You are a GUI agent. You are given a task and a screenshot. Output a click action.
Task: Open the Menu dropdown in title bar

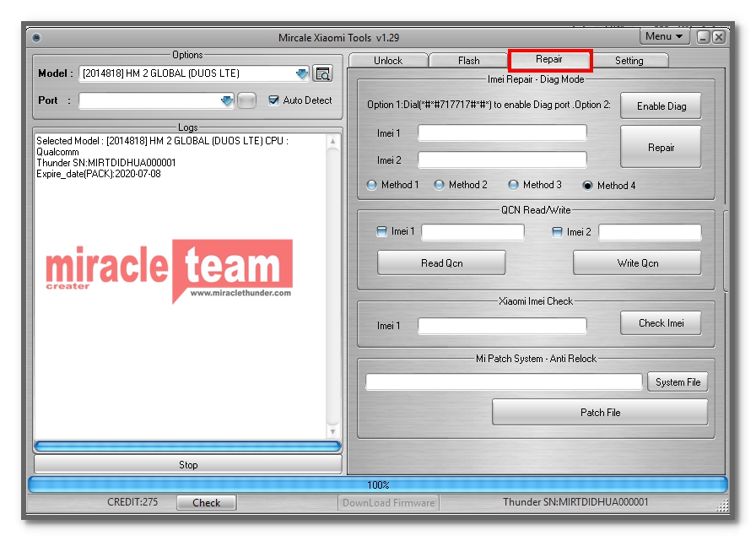[x=664, y=36]
